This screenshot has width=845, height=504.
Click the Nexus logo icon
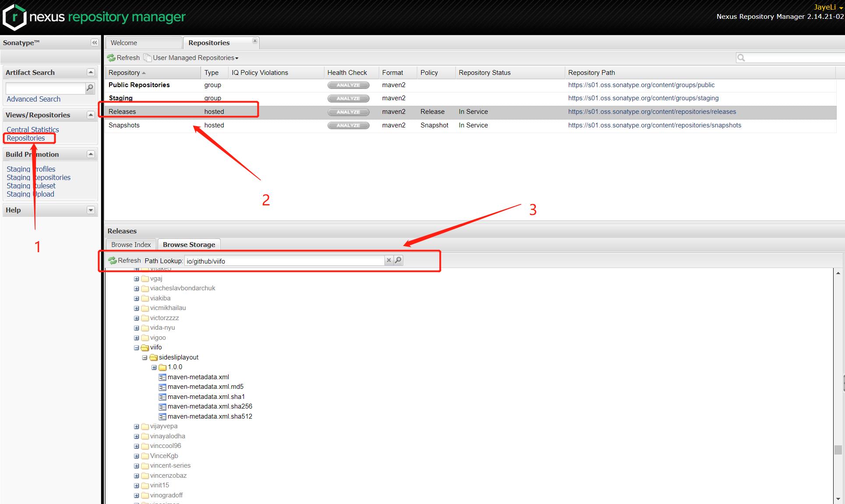coord(14,17)
